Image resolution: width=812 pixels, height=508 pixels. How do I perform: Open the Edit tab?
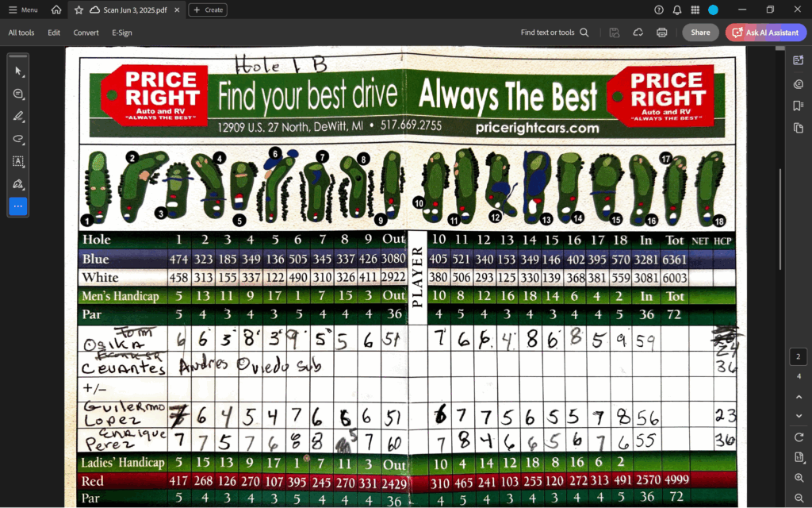(54, 33)
